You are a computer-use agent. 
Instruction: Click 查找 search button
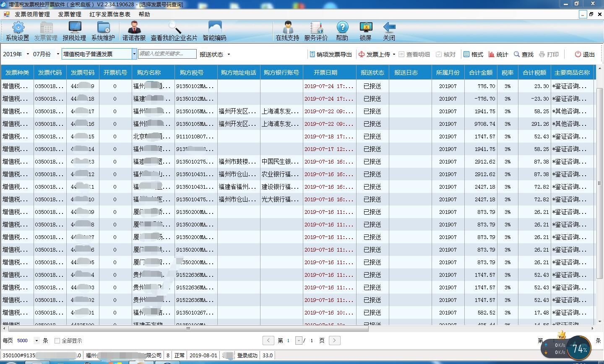click(523, 55)
